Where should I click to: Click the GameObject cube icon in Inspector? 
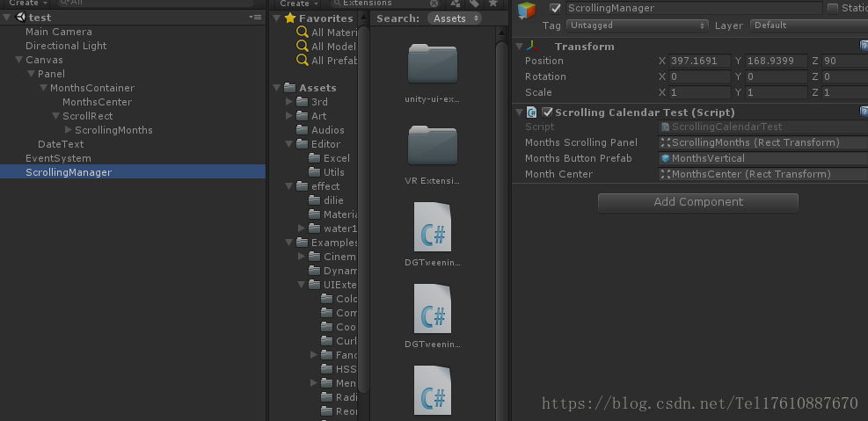(x=528, y=11)
